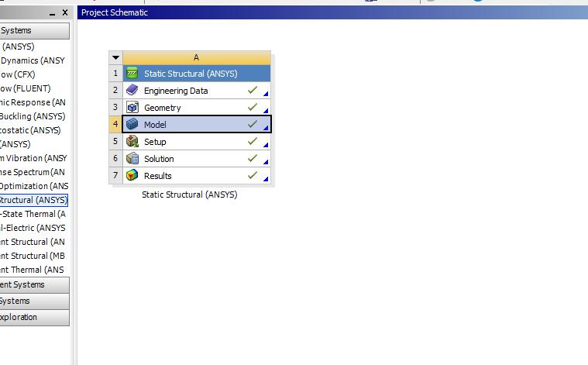This screenshot has height=365, width=588.
Task: Select highlighted 'tructural (ANSYS)' toolbox item
Action: 34,200
